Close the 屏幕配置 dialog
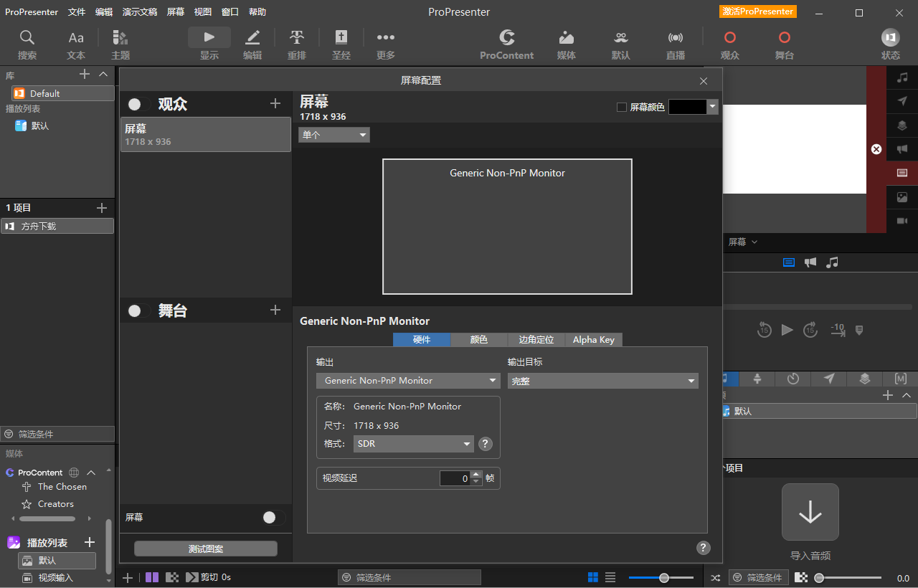This screenshot has height=588, width=918. click(704, 81)
